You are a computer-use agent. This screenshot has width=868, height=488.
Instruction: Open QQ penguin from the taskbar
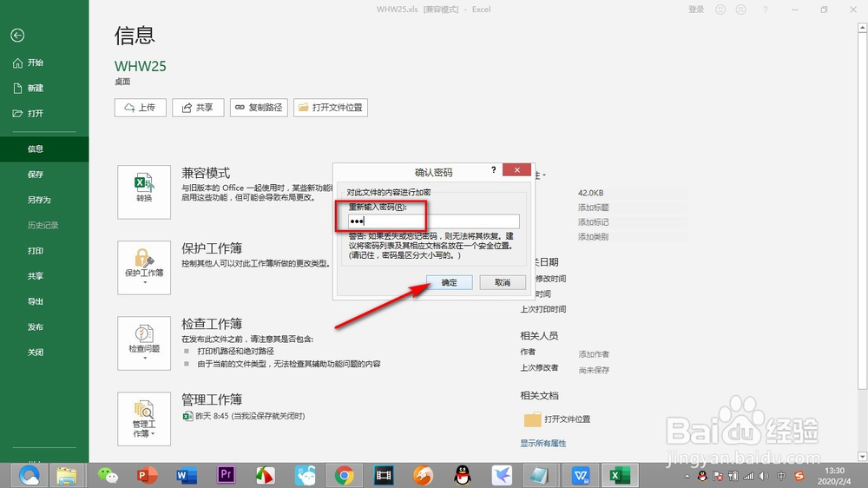[463, 475]
